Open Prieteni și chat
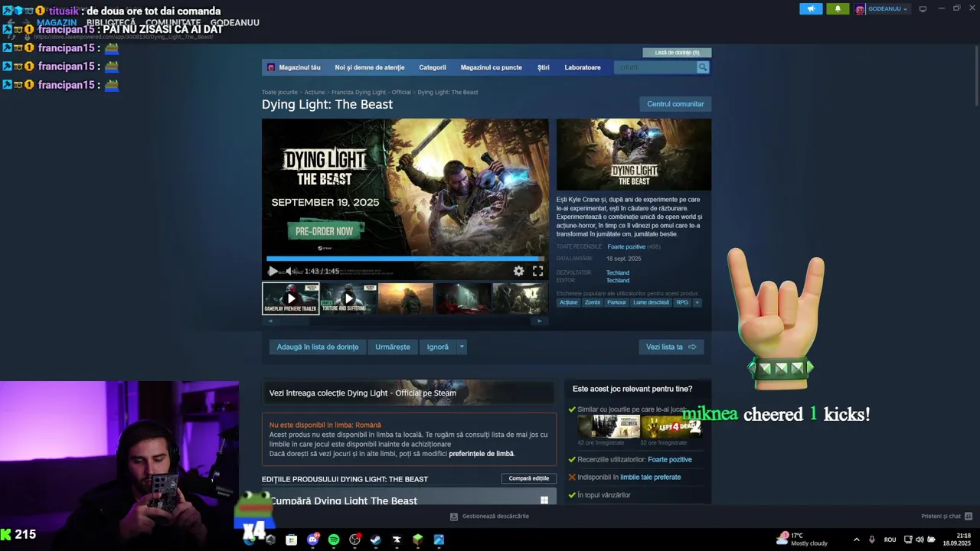The width and height of the screenshot is (980, 551). [x=946, y=517]
